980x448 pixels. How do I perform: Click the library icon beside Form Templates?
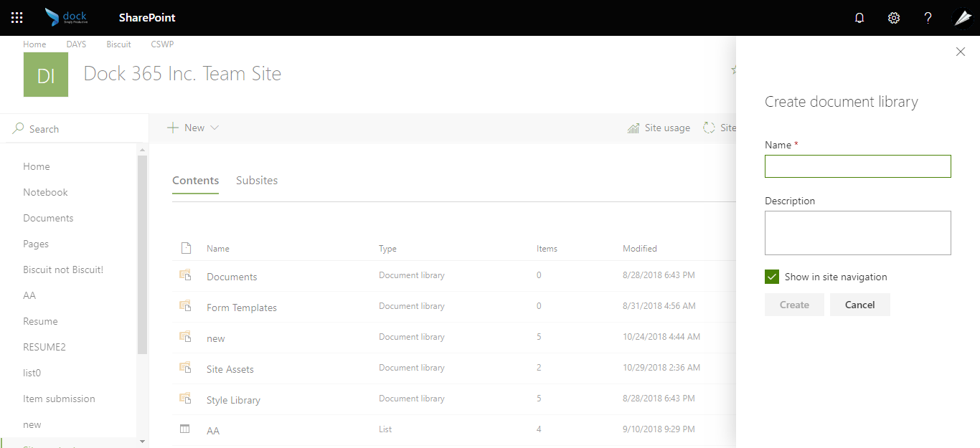(187, 305)
